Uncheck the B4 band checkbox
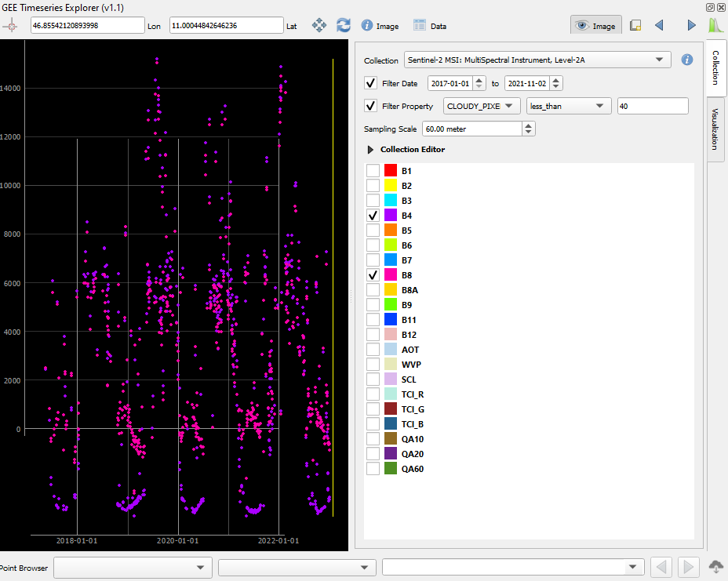Screen dimensions: 728x581 coord(373,216)
